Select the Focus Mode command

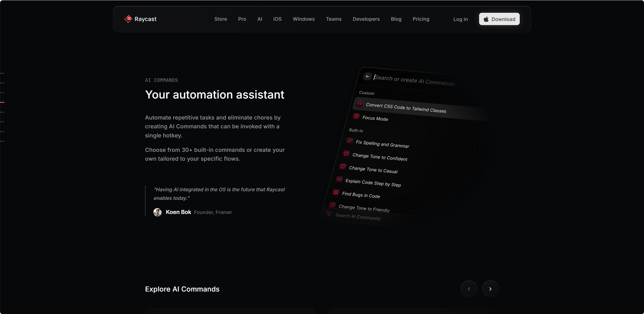[375, 118]
